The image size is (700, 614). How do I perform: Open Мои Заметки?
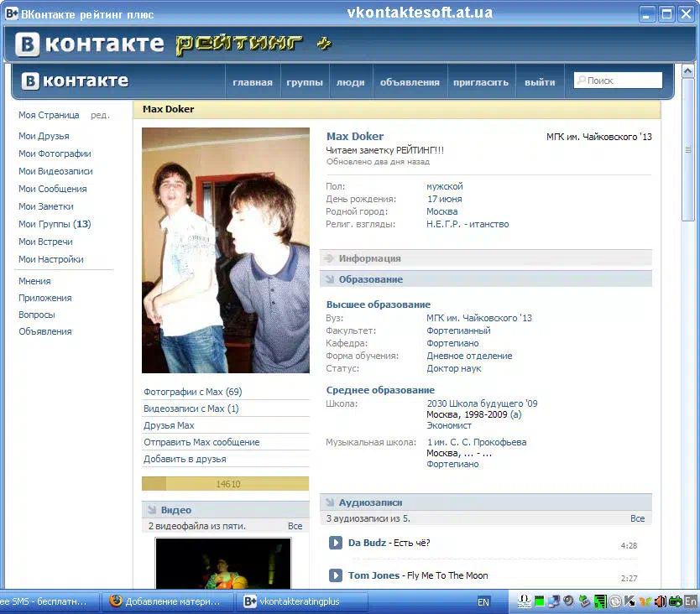[x=46, y=206]
